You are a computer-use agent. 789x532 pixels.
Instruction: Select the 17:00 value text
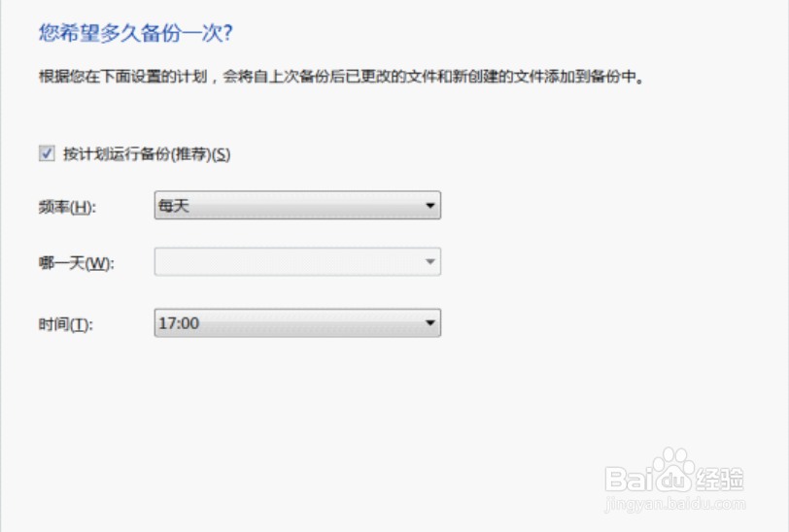179,323
